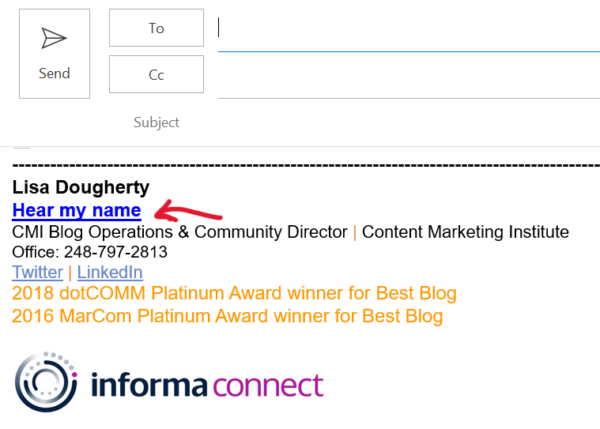Viewport: 600px width, 429px height.
Task: Open the Hear my name link
Action: (77, 210)
